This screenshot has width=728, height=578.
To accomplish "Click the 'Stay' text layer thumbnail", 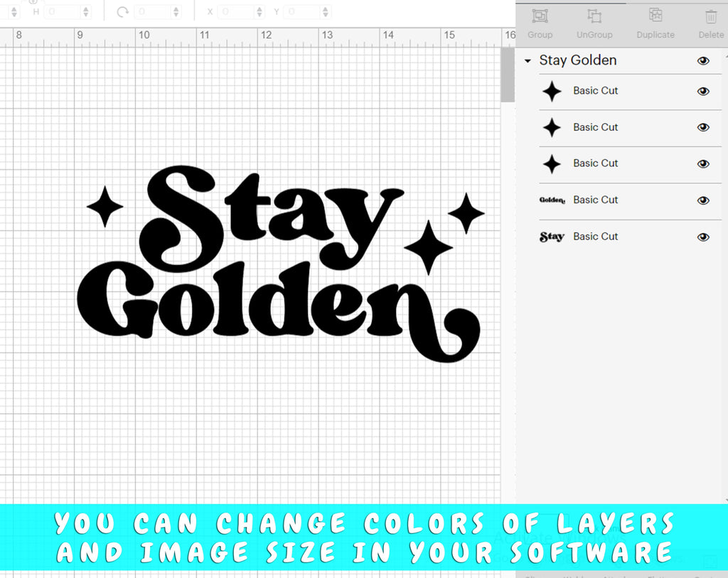I will click(x=552, y=236).
